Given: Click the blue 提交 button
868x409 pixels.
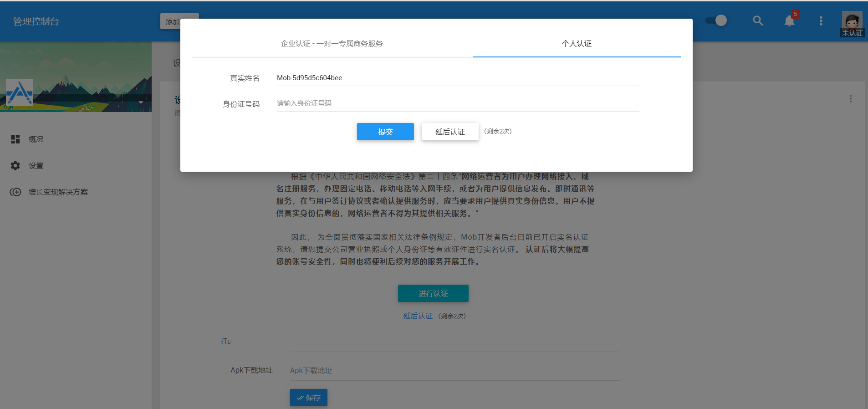Looking at the screenshot, I should (385, 132).
